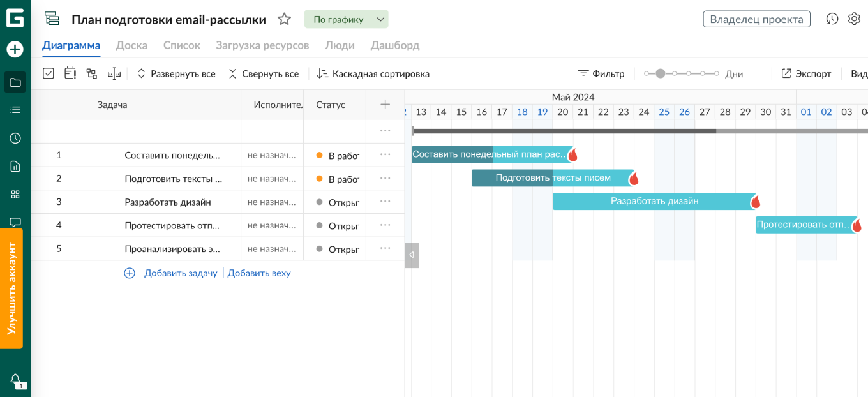The image size is (868, 397).
Task: Expand all tasks with 'Развернуть все'
Action: click(x=176, y=74)
